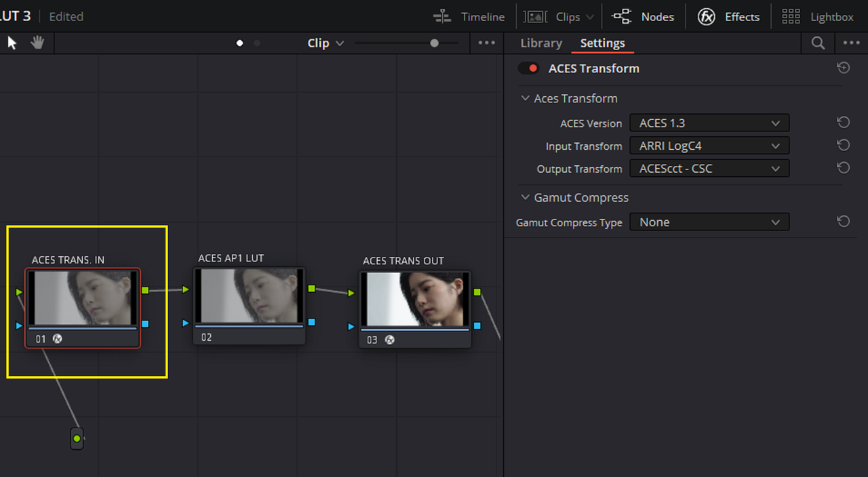Click the fx badge on node 01
Image resolution: width=868 pixels, height=477 pixels.
(x=57, y=338)
